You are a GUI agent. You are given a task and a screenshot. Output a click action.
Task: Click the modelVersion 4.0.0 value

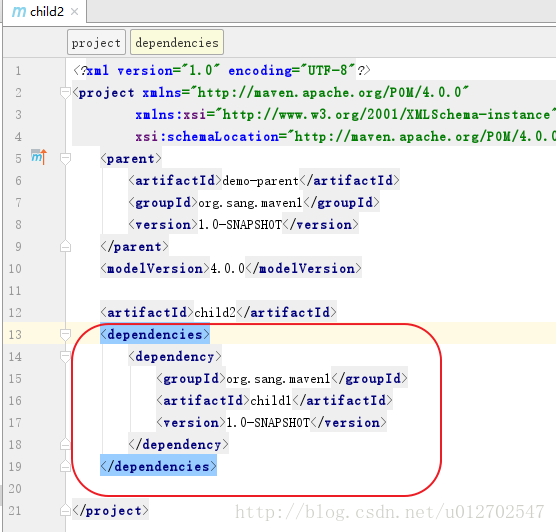(228, 269)
